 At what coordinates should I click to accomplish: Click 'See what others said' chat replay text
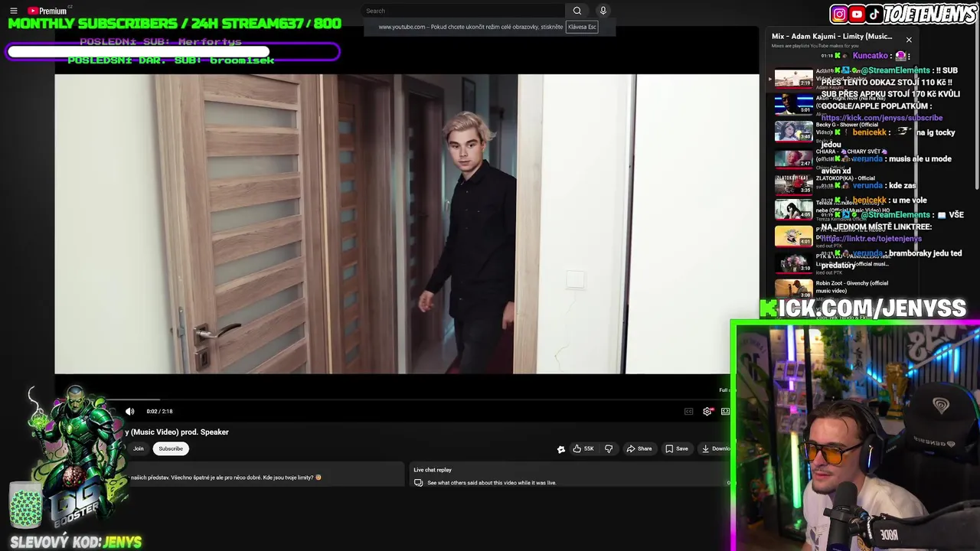coord(492,483)
